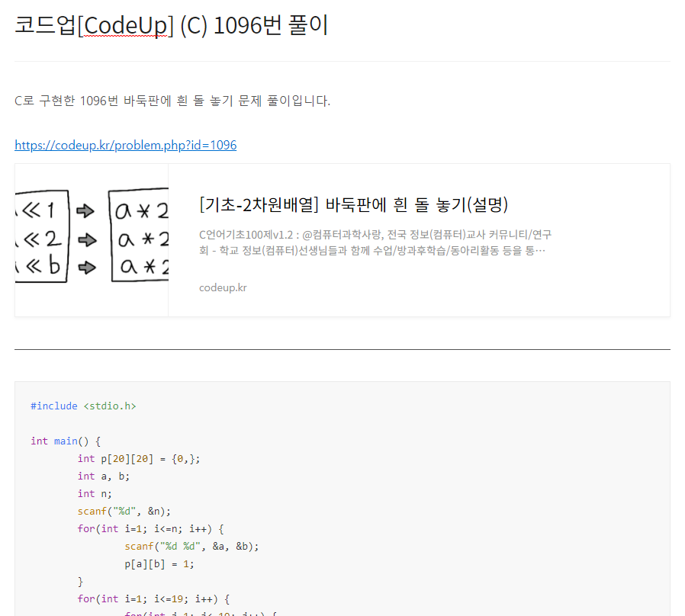The image size is (685, 616).
Task: Click the code line 'int main() {'
Action: pyautogui.click(x=66, y=441)
